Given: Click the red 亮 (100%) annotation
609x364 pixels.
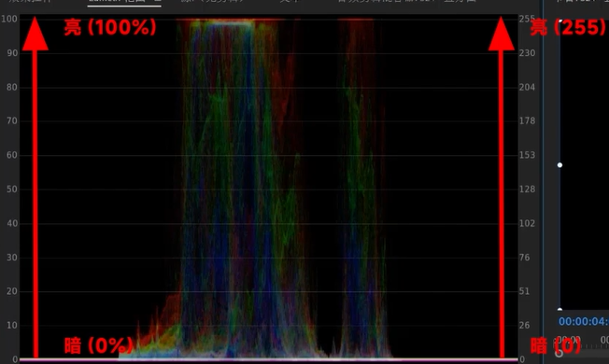Looking at the screenshot, I should 110,28.
